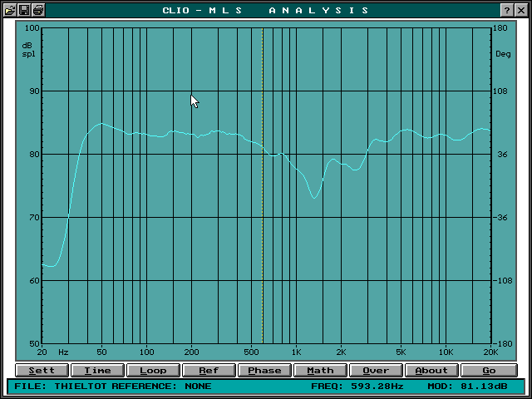
Task: Show the About information
Action: 431,370
